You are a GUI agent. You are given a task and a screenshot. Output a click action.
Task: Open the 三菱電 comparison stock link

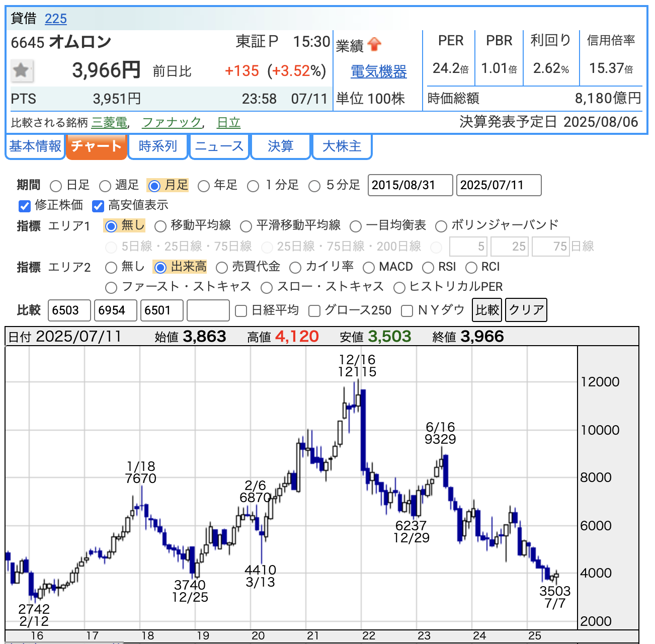click(109, 122)
